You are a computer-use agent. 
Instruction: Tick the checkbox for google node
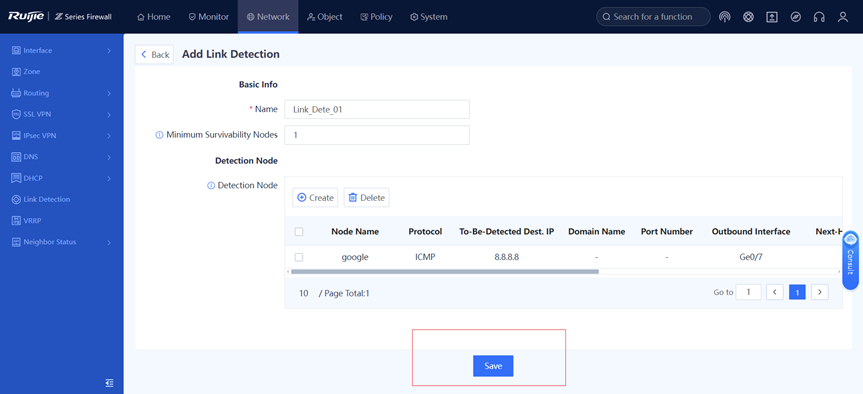click(299, 257)
